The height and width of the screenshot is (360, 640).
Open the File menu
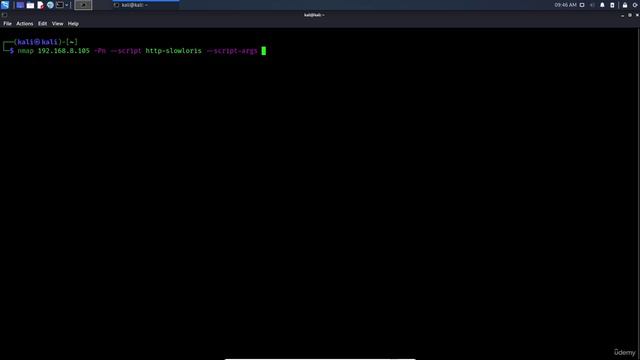pos(7,24)
